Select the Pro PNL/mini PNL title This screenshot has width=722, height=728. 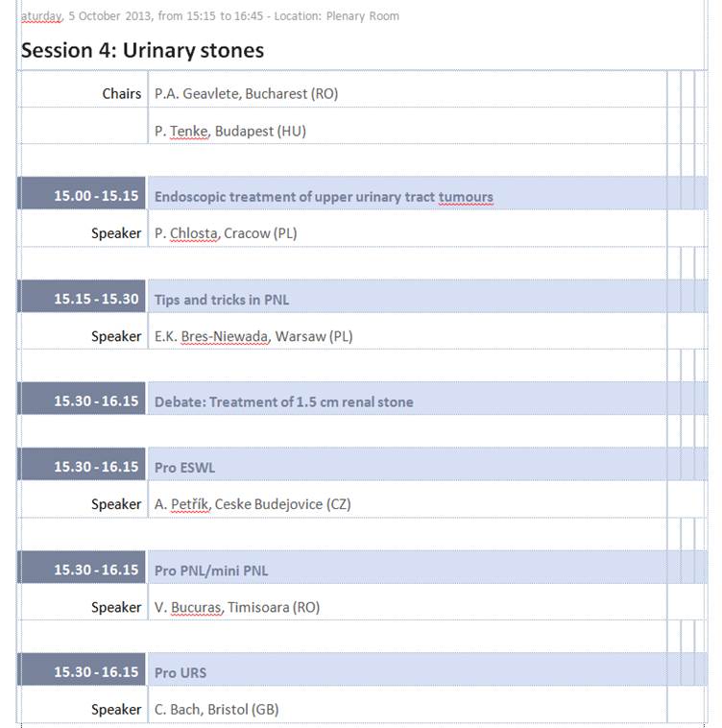click(211, 570)
